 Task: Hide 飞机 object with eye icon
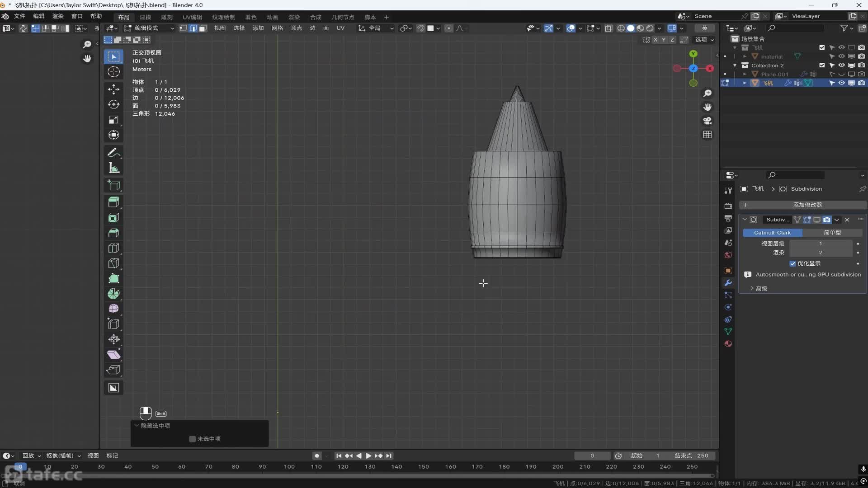[841, 83]
